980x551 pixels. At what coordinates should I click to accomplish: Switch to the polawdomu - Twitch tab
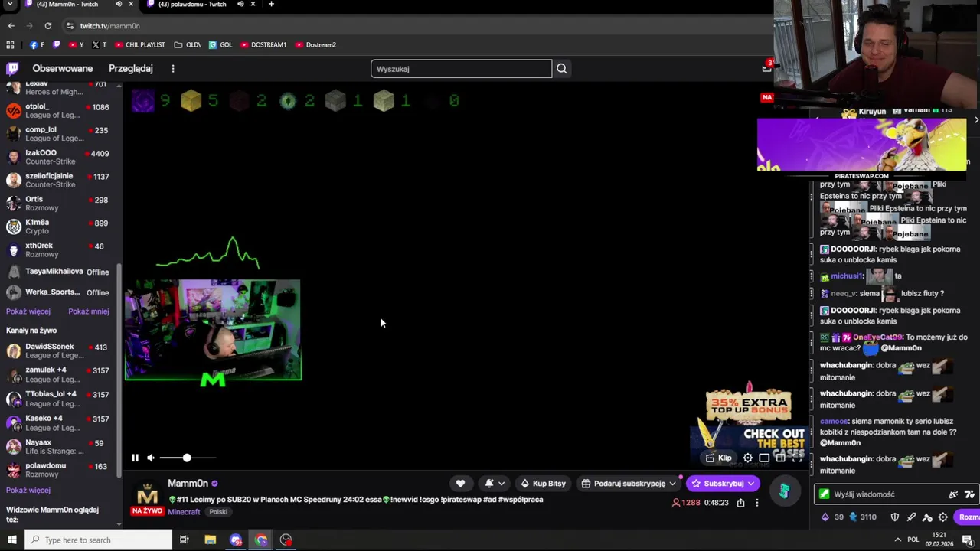(192, 5)
